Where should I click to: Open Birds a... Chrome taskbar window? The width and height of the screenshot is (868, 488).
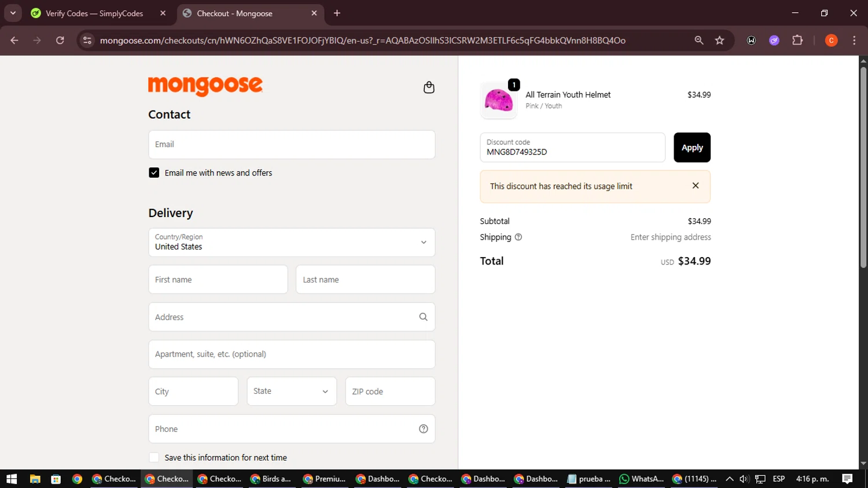(271, 479)
